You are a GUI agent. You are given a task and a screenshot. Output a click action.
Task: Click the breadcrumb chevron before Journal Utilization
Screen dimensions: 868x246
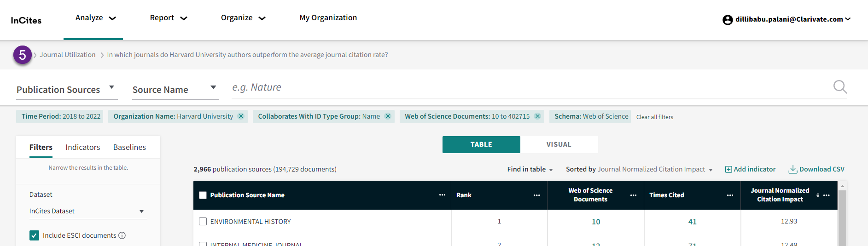(x=35, y=55)
